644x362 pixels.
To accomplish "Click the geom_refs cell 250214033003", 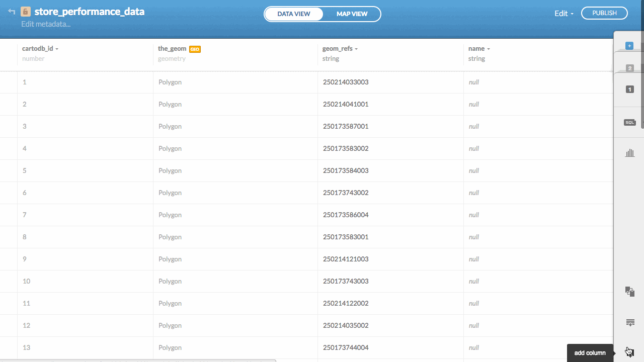I will (x=346, y=82).
